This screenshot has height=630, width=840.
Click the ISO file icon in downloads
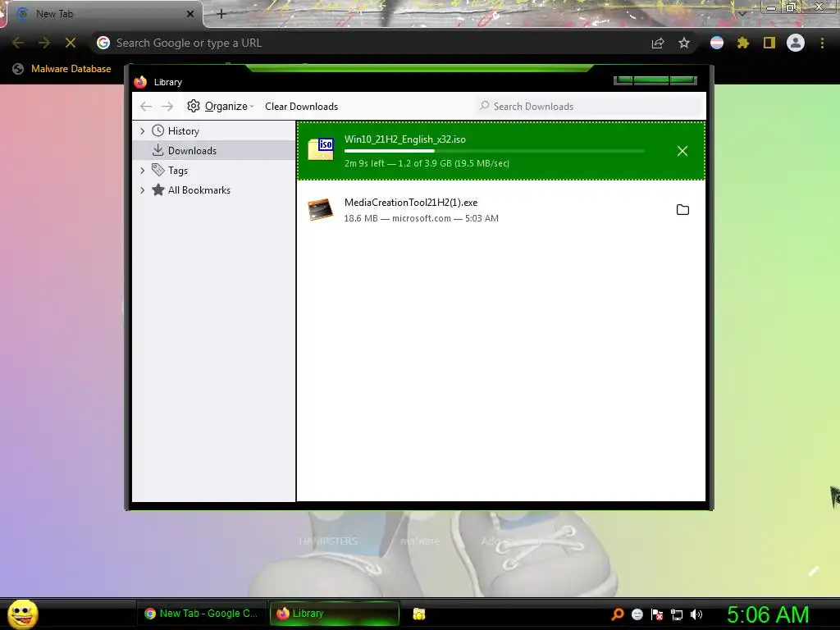(x=321, y=149)
